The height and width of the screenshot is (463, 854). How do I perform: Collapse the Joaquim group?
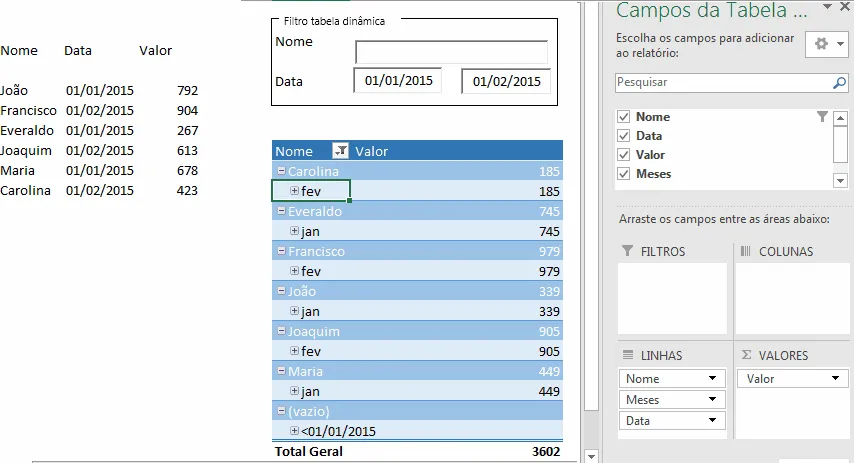pyautogui.click(x=282, y=331)
